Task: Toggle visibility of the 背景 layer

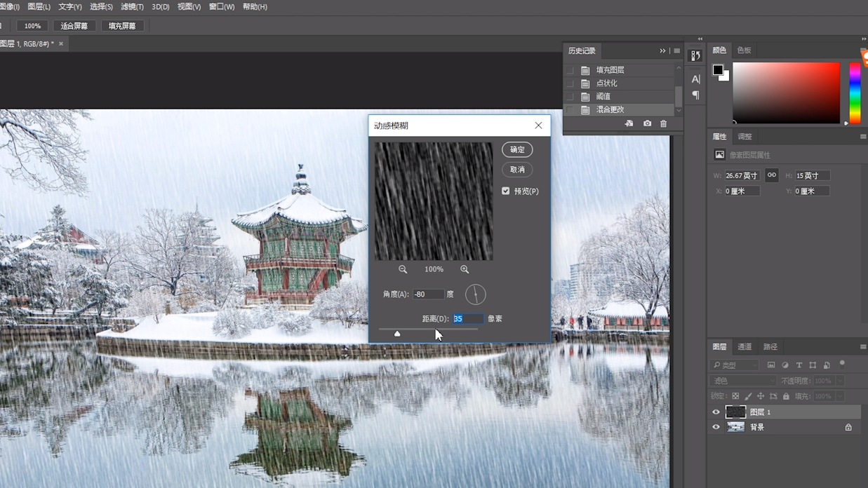Action: point(716,427)
